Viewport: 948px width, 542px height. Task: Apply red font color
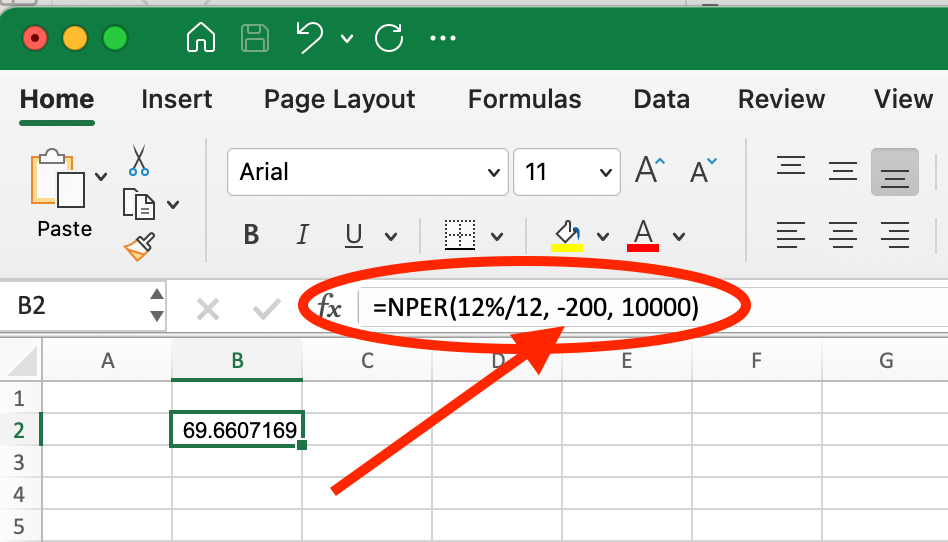pos(643,235)
